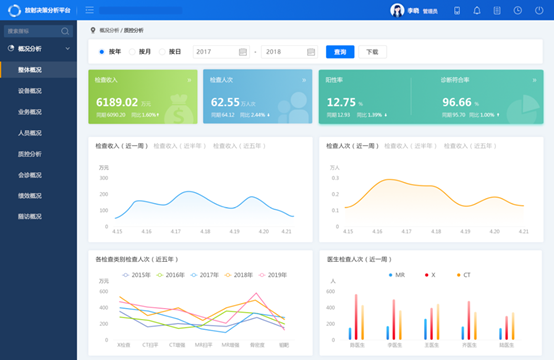This screenshot has width=554, height=360.
Task: Select the 按年 radio button
Action: [x=102, y=52]
